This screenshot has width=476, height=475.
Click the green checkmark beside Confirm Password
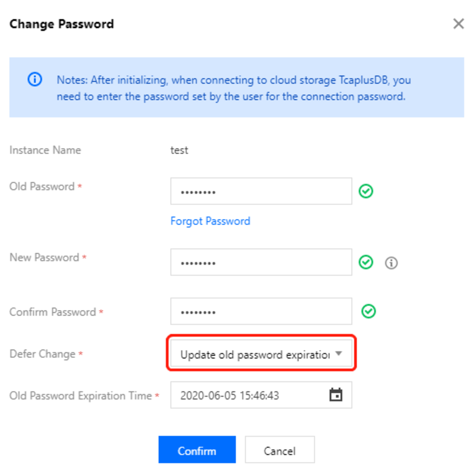click(369, 311)
